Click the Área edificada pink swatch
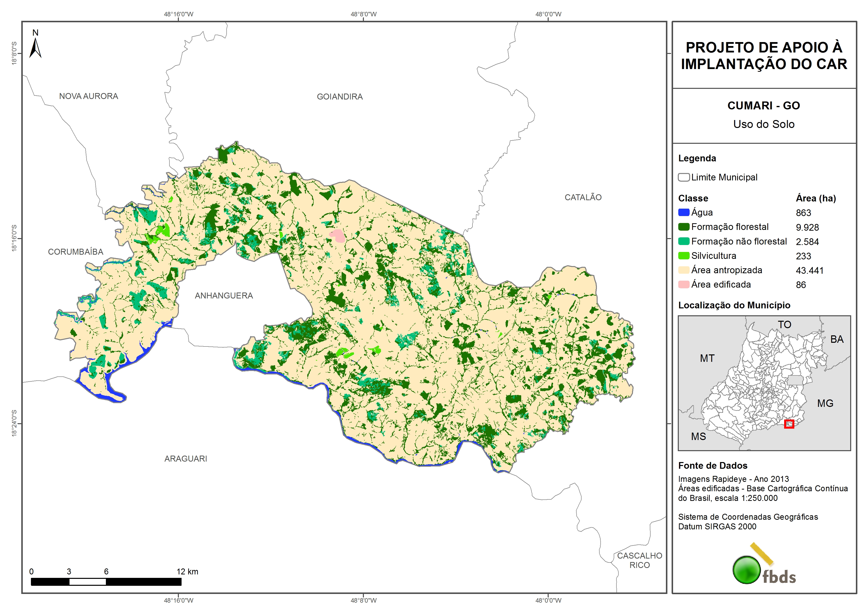Image resolution: width=868 pixels, height=614 pixels. coord(683,285)
